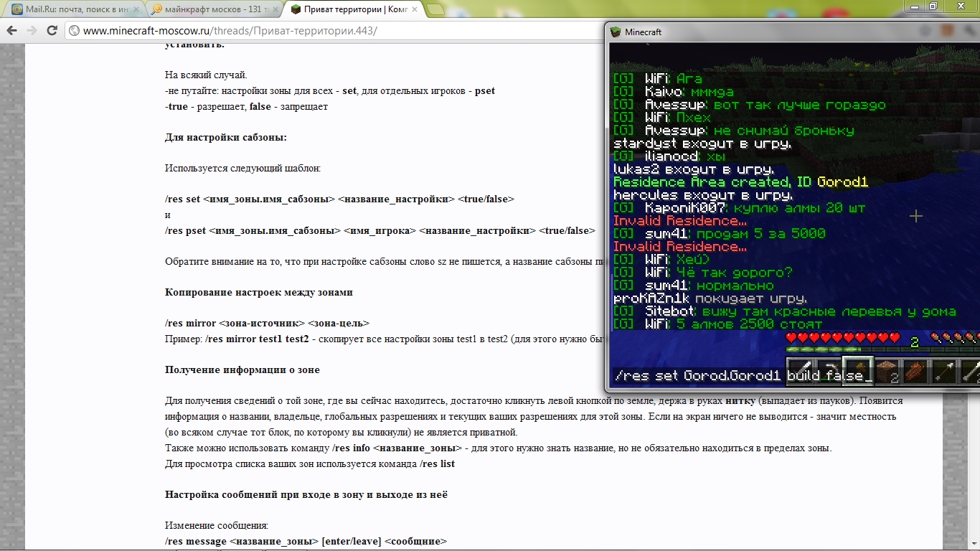Restore down the Chrome browser window
The width and height of the screenshot is (980, 551).
933,6
